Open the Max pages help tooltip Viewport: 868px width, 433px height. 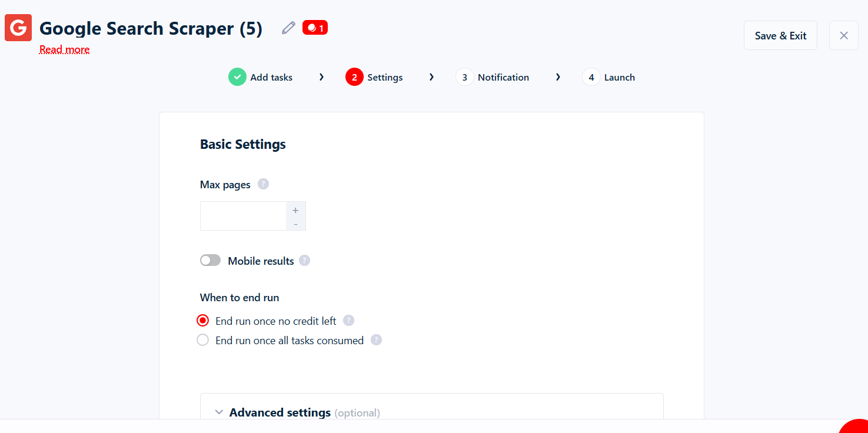(263, 184)
